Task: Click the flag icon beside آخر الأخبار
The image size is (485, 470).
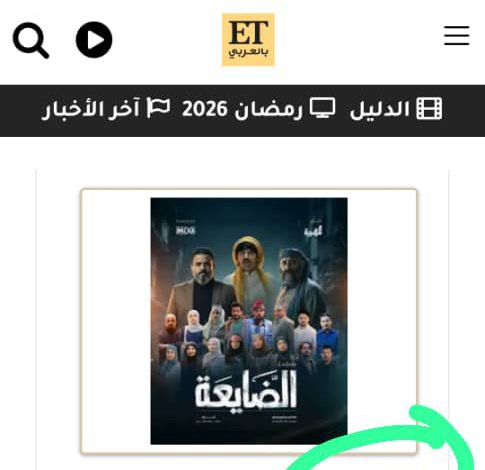Action: (158, 108)
